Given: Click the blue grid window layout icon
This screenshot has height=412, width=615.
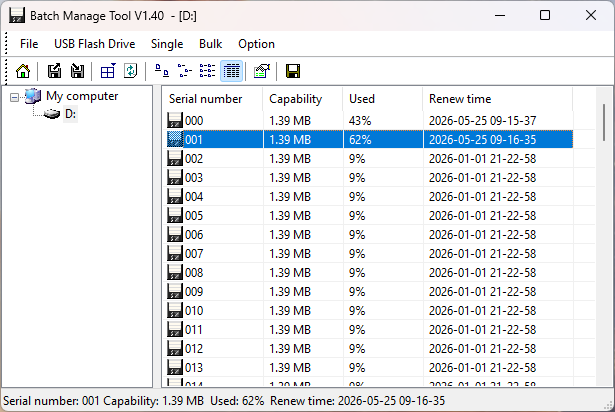Looking at the screenshot, I should (107, 71).
